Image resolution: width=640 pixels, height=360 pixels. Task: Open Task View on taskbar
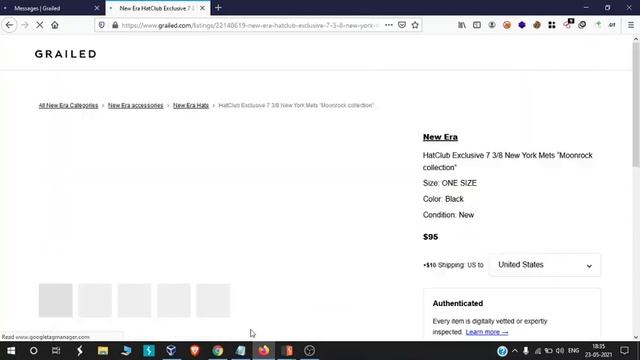click(x=56, y=351)
